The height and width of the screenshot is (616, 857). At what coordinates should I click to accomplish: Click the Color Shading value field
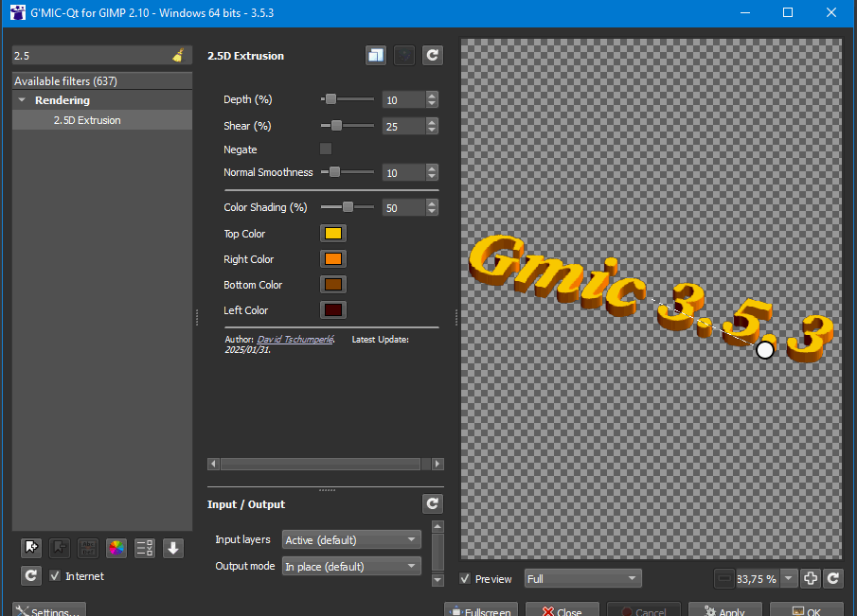(x=404, y=207)
